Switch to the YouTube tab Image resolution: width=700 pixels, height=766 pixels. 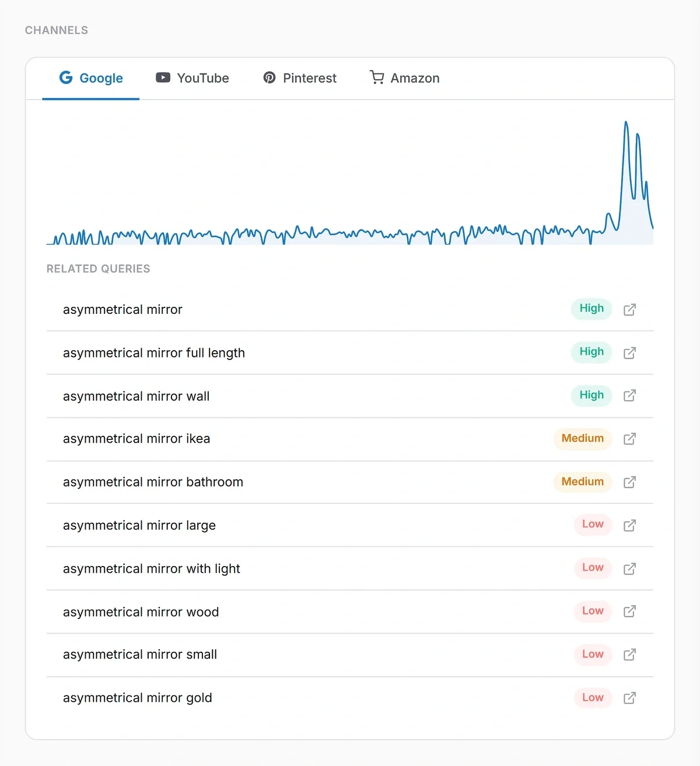192,78
